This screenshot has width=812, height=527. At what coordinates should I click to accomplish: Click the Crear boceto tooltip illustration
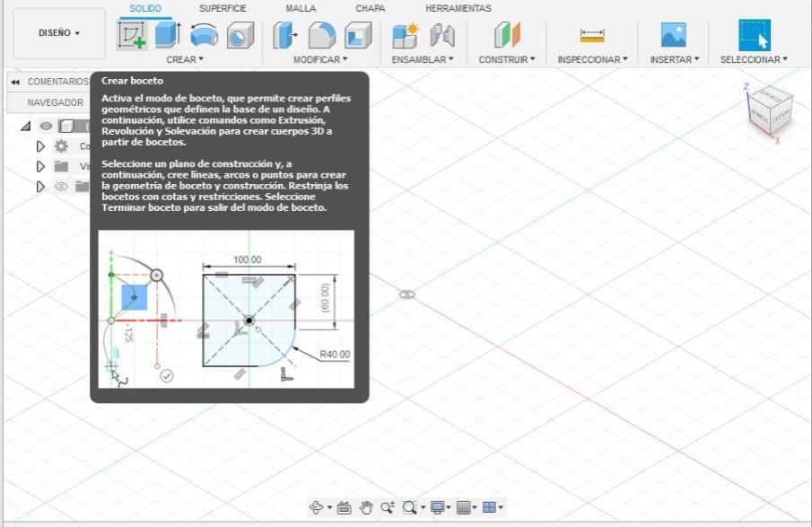coord(226,310)
